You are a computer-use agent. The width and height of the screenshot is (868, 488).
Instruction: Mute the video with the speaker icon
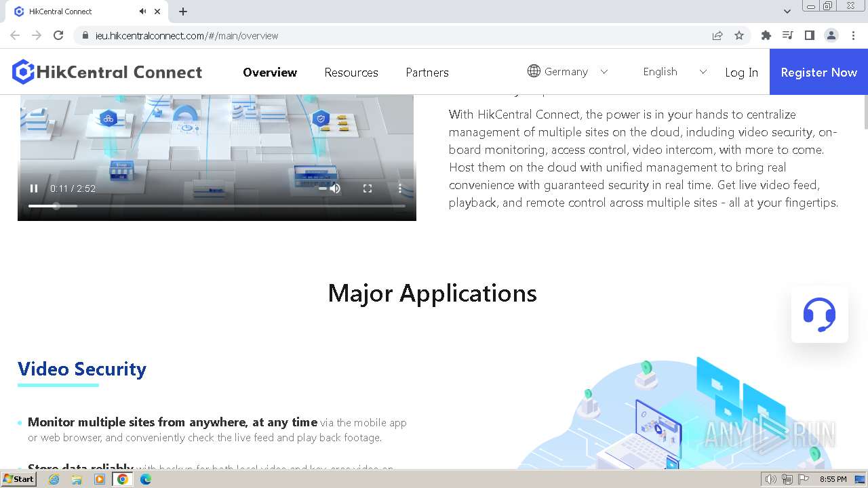[x=334, y=188]
